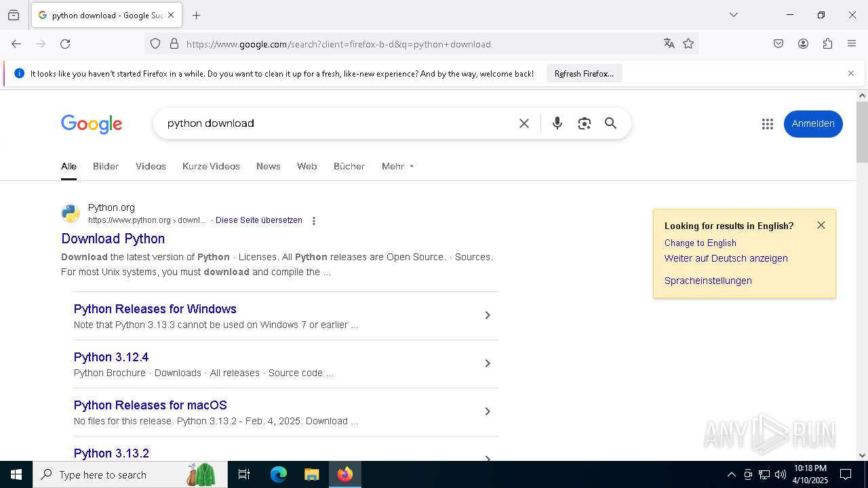This screenshot has height=488, width=868.
Task: Go back to previous page
Action: (16, 44)
